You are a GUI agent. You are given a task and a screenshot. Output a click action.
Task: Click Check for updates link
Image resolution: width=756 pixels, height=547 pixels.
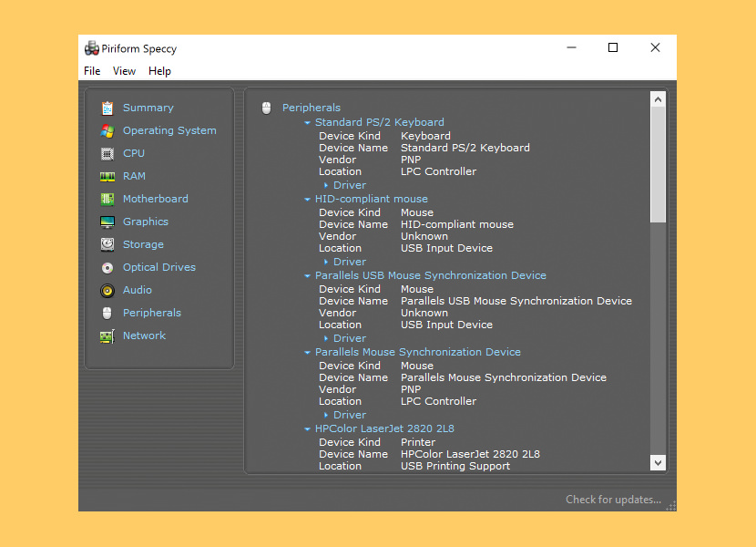coord(613,500)
